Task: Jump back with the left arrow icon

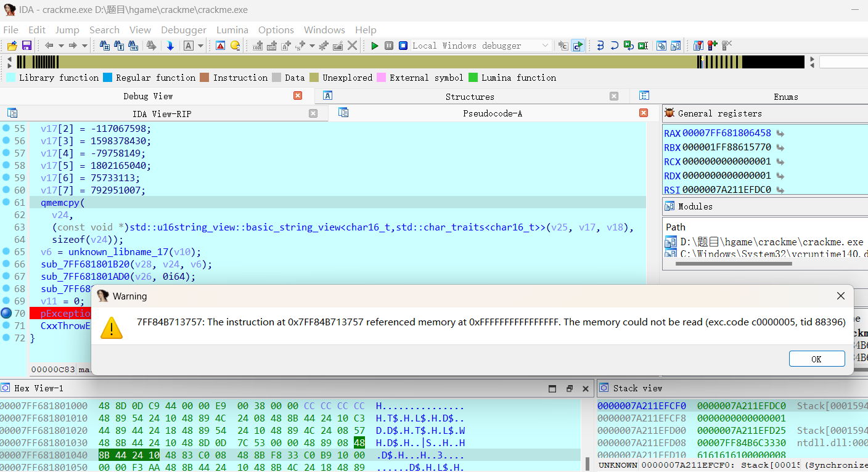Action: (48, 46)
